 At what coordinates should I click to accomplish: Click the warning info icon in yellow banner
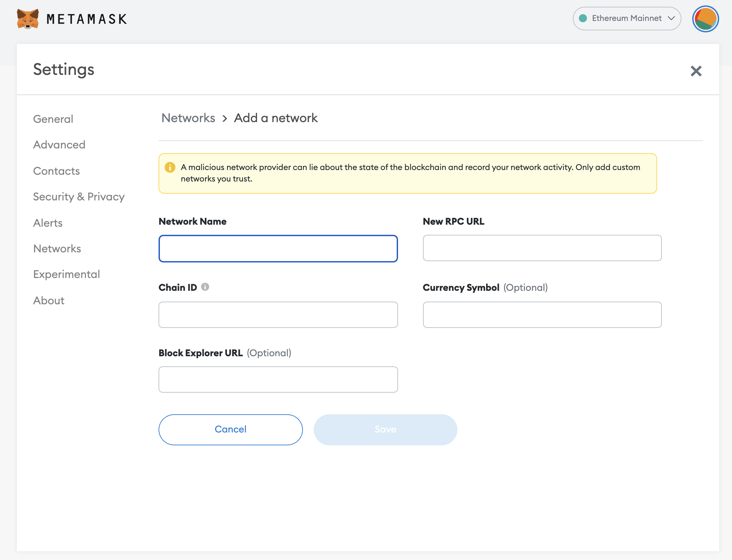170,167
